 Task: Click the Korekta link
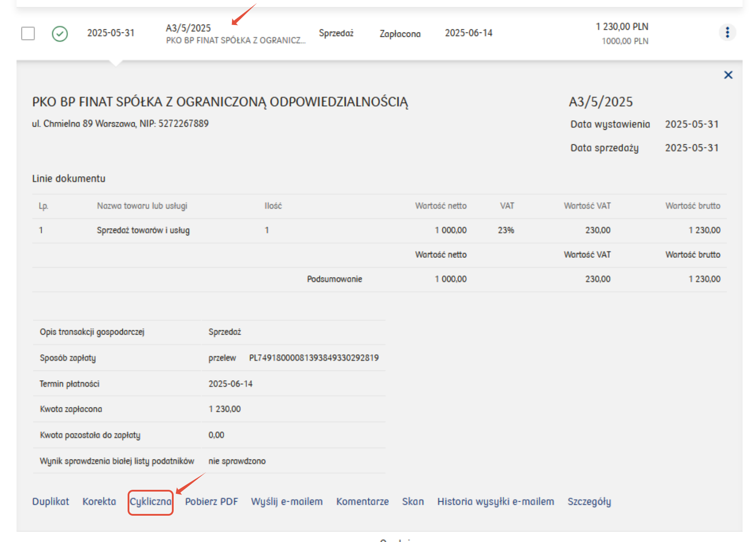click(x=99, y=502)
